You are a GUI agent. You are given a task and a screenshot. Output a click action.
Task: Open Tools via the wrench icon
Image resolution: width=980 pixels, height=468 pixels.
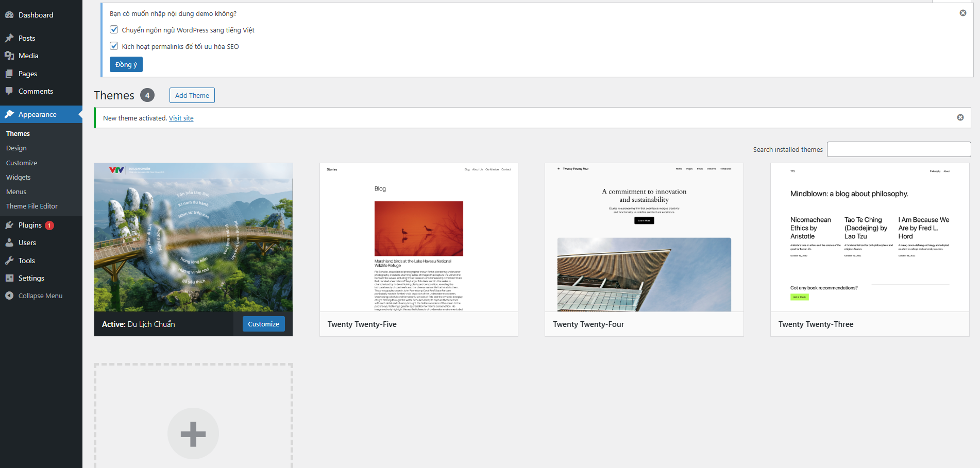(9, 261)
